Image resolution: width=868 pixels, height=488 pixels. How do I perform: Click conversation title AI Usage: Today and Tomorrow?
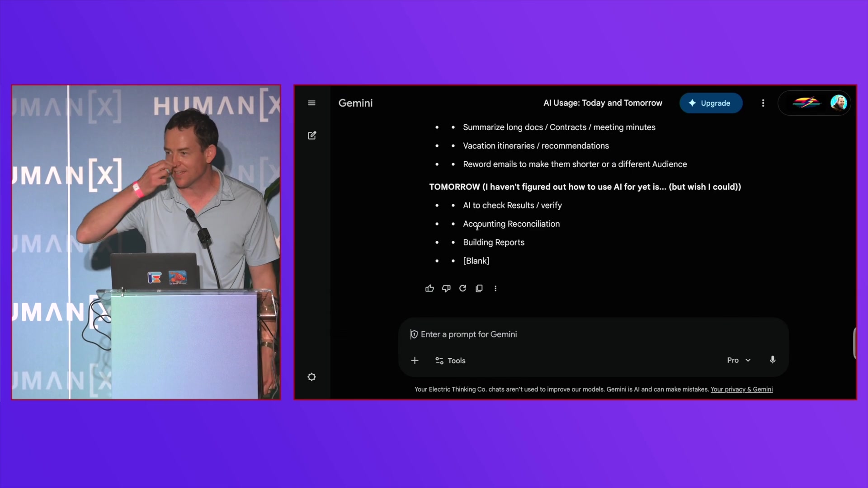tap(603, 103)
